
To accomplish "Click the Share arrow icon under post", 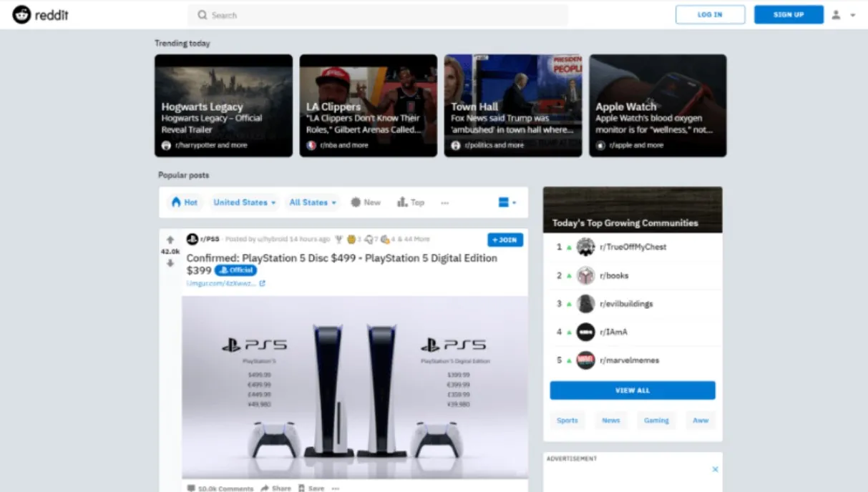I will [265, 488].
